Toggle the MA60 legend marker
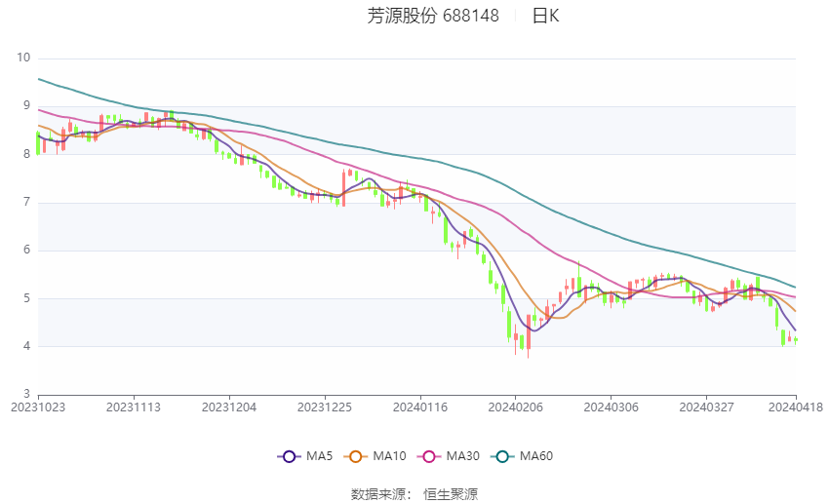 502,456
